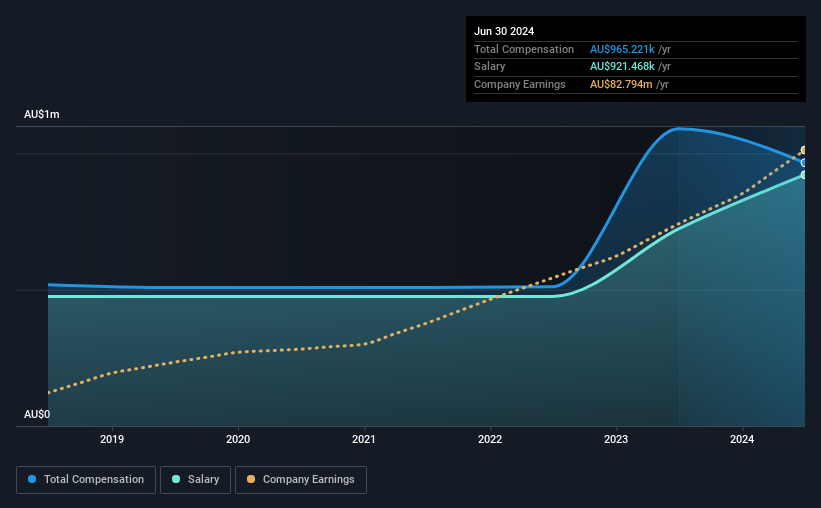The image size is (821, 508).
Task: Select the orange Company Earnings data point marker
Action: [x=803, y=150]
